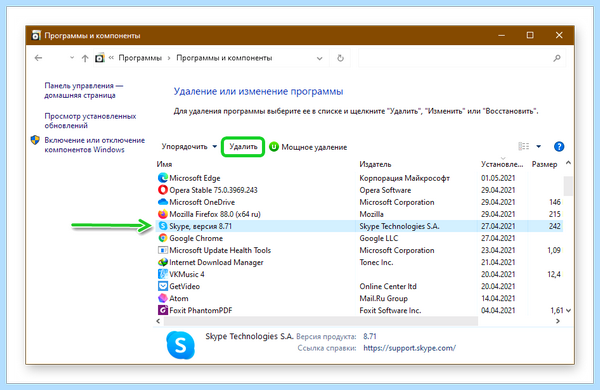Click the vertical scrollbar down arrow
This screenshot has width=600, height=390.
[x=568, y=310]
